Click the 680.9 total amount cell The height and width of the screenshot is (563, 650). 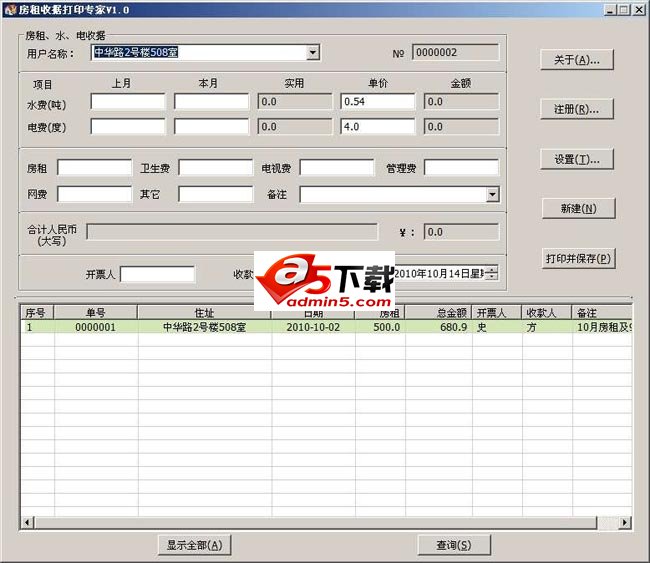(x=439, y=327)
